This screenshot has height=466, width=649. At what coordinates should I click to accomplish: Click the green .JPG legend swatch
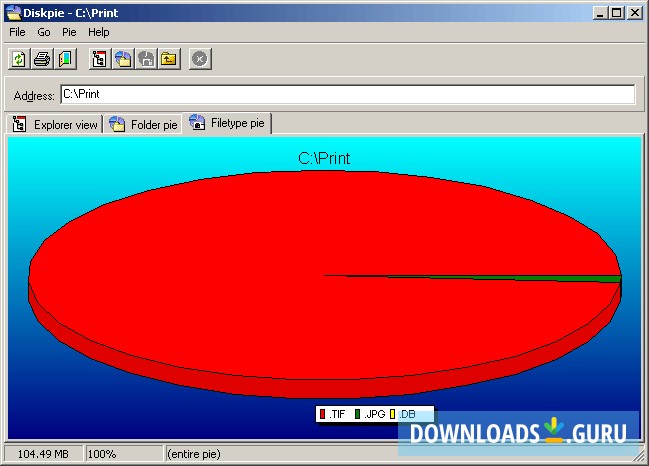coord(357,414)
